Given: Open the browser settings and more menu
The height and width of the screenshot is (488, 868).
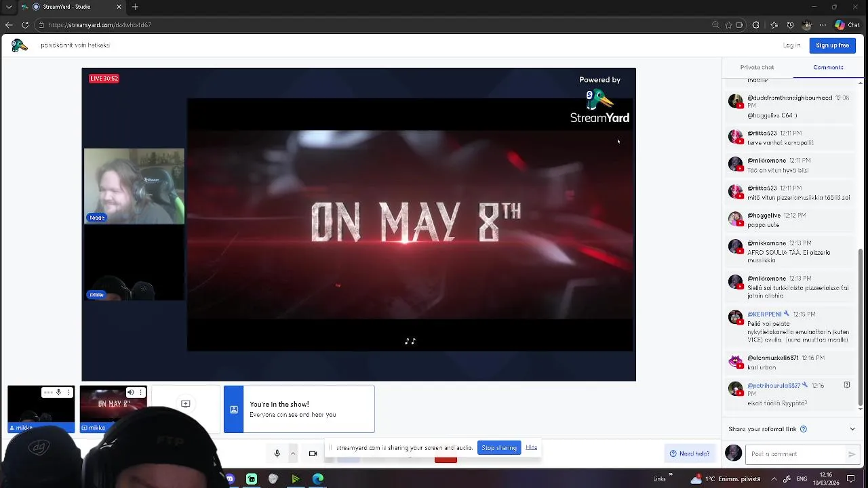Looking at the screenshot, I should pos(823,25).
